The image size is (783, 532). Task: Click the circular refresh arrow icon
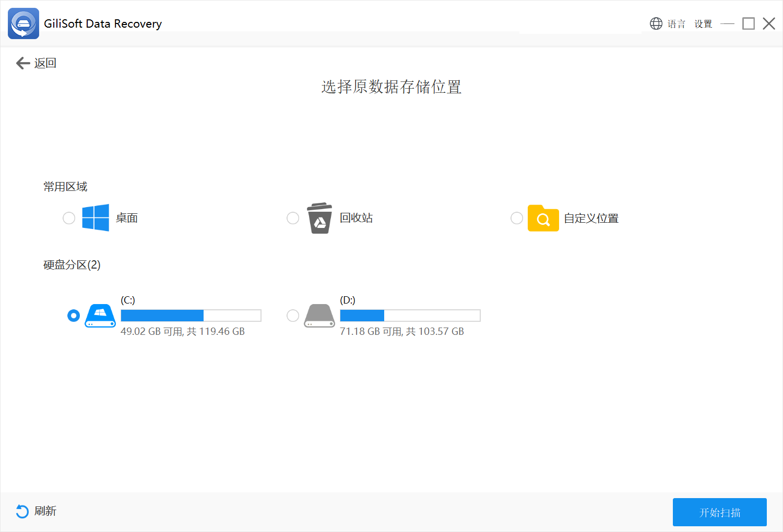click(x=22, y=511)
